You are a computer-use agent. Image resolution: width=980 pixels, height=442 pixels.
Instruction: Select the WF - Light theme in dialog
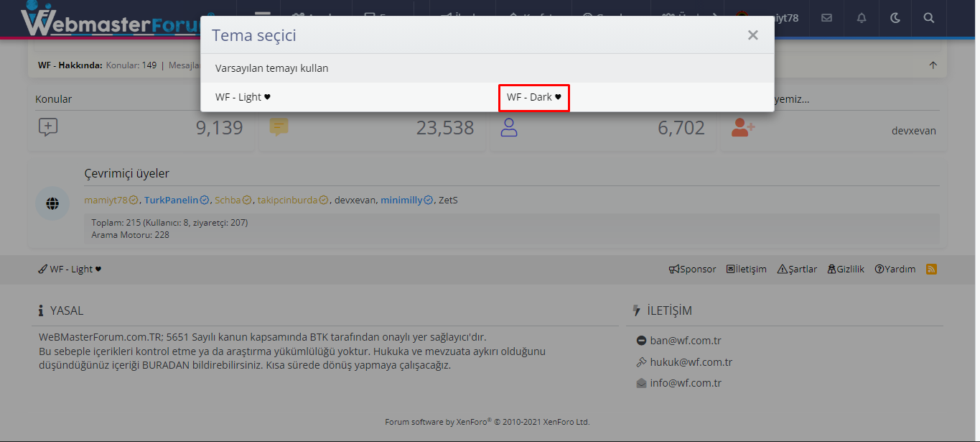tap(243, 97)
